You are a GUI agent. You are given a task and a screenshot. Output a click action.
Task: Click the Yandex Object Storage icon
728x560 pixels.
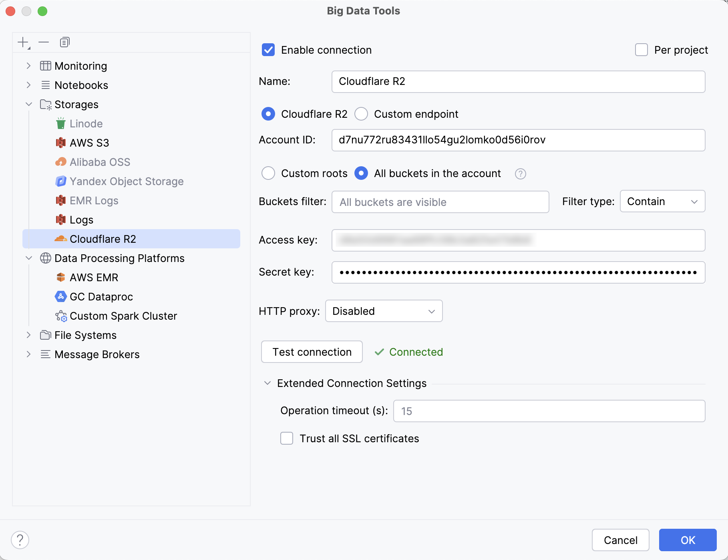tap(60, 181)
